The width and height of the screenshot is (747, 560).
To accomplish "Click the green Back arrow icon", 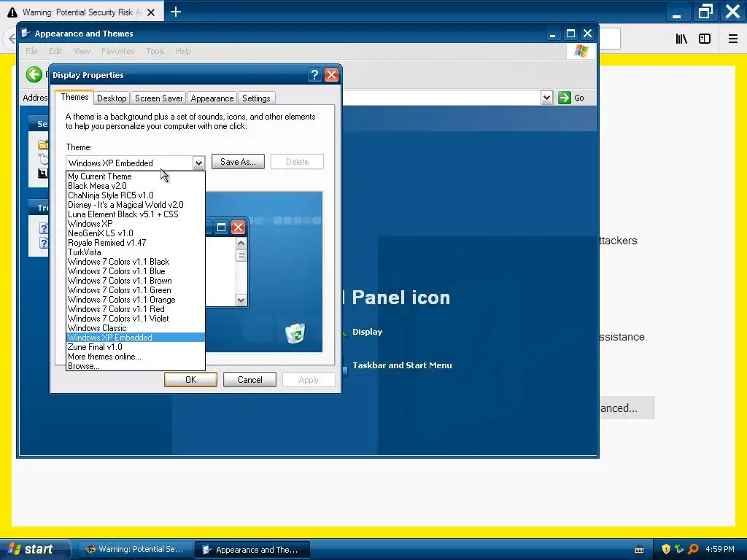I will pos(34,74).
